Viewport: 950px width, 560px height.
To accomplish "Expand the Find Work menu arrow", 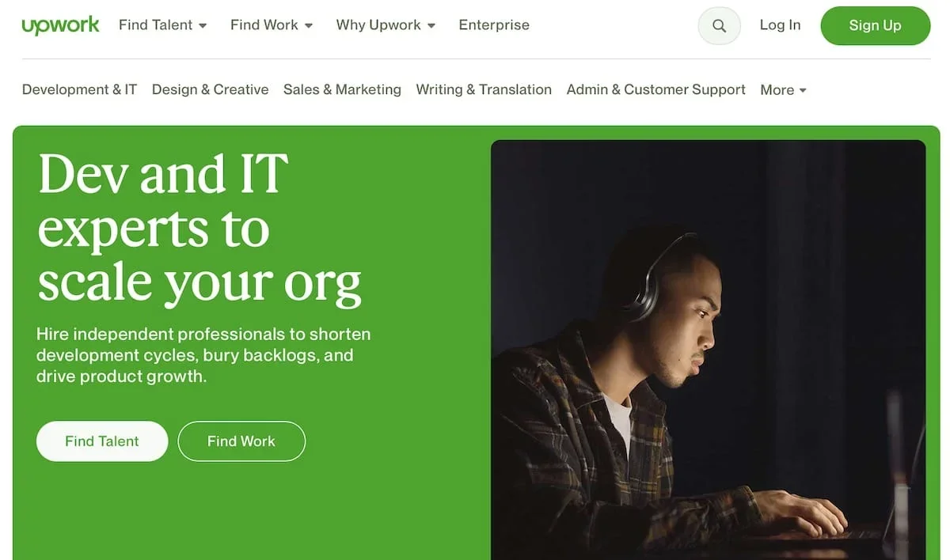I will (309, 26).
